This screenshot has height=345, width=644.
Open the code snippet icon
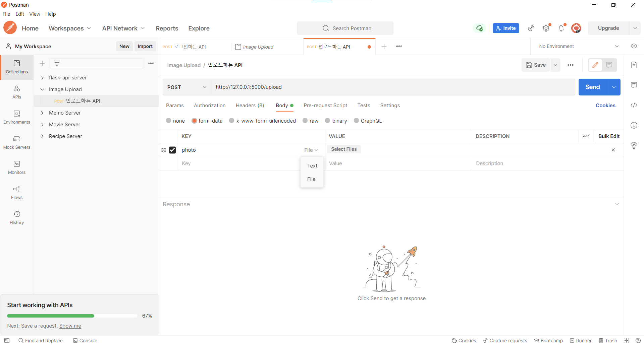pos(634,105)
